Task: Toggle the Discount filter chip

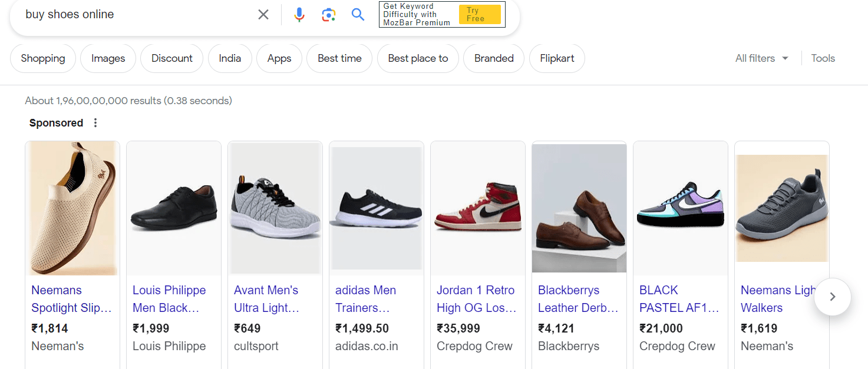Action: click(171, 58)
